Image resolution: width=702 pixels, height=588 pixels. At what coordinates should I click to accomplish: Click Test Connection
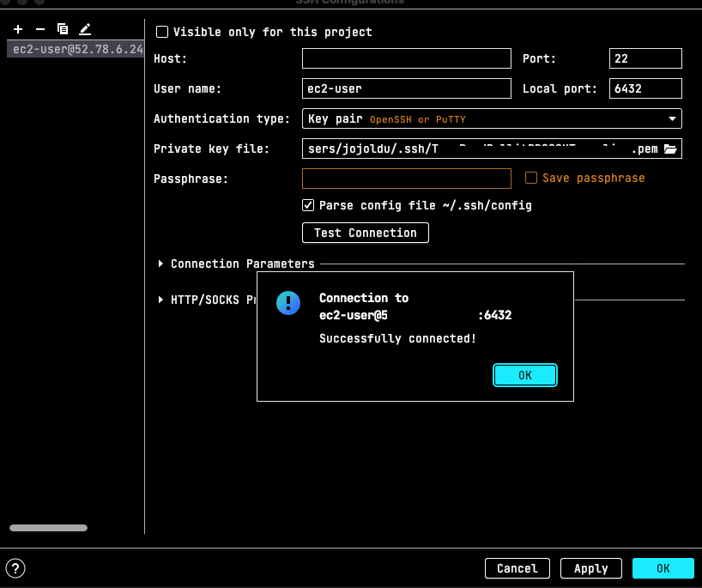(x=365, y=233)
